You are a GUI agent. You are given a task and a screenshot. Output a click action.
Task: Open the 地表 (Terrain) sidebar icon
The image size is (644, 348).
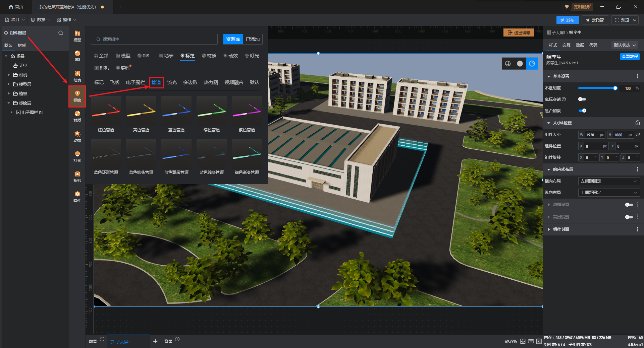coord(77,76)
